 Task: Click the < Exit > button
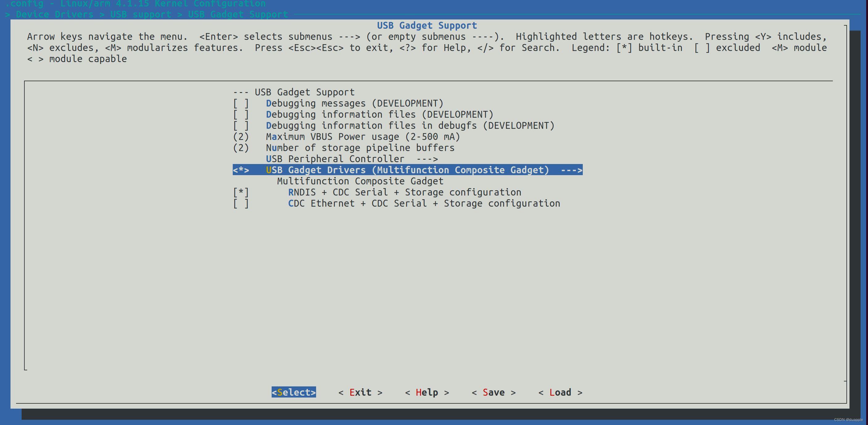pyautogui.click(x=360, y=392)
